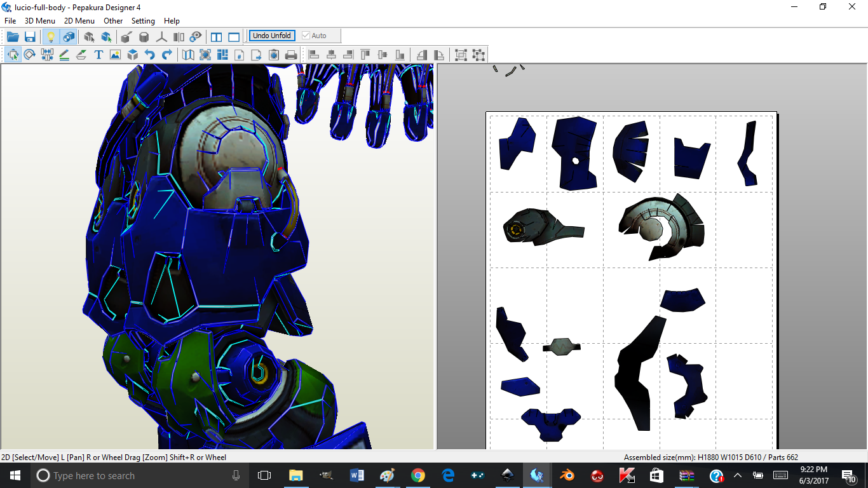This screenshot has width=868, height=488.
Task: Open the File menu
Action: click(10, 21)
